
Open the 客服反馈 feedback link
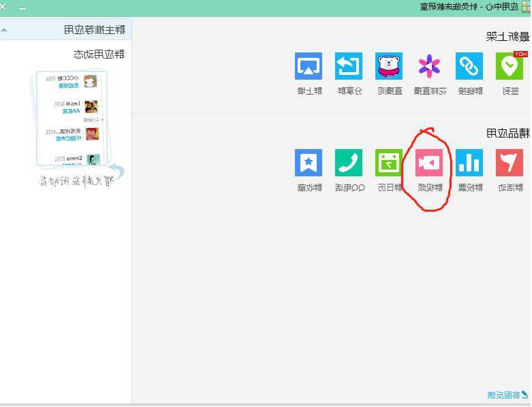tap(505, 395)
